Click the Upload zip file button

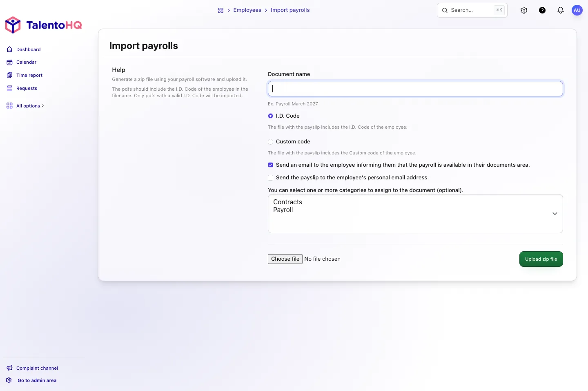click(541, 259)
